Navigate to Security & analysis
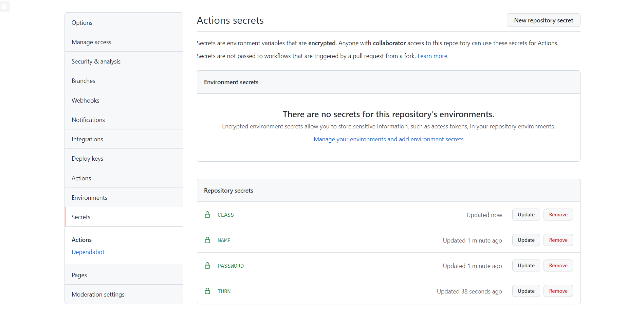The height and width of the screenshot is (321, 644). tap(96, 61)
